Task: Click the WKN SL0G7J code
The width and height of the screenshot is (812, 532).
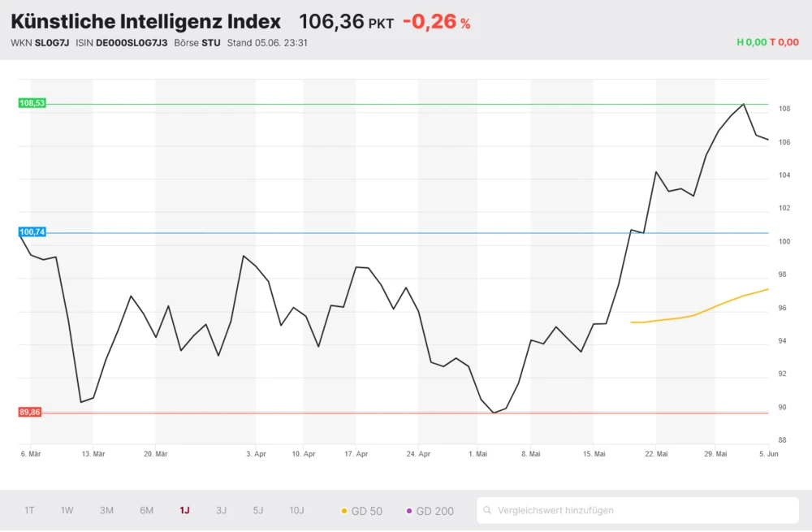Action: coord(52,43)
